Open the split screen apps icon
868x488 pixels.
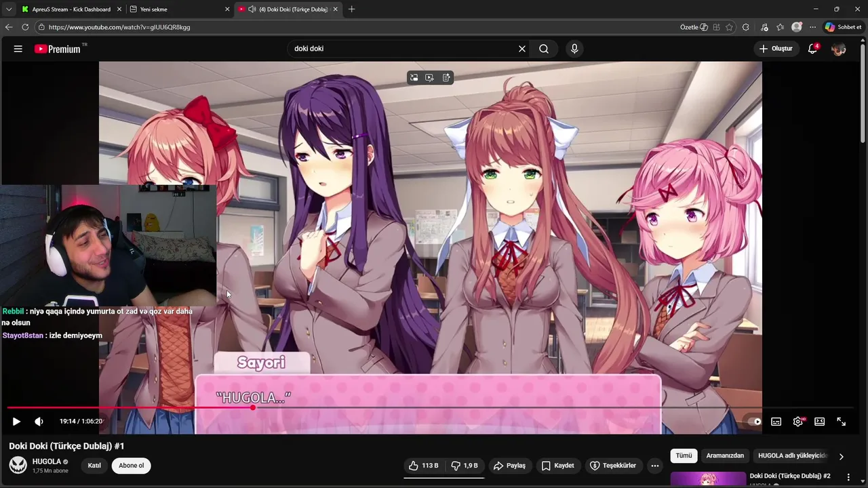(717, 27)
